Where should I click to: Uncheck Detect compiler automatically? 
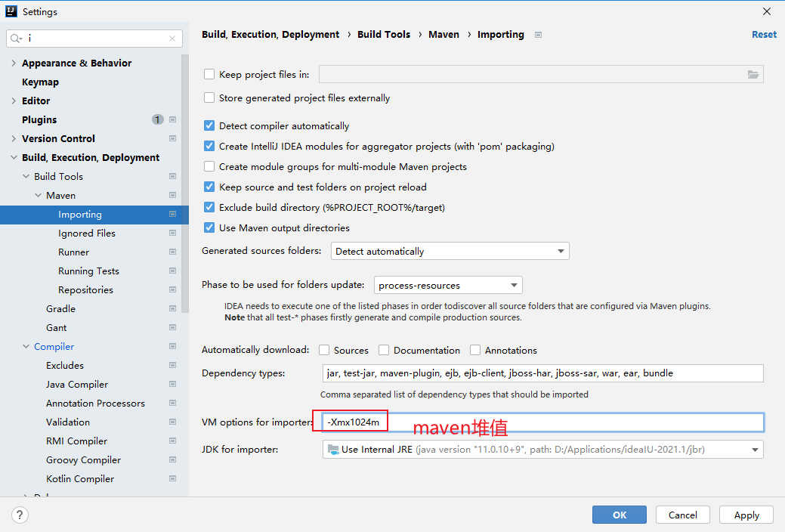tap(209, 125)
